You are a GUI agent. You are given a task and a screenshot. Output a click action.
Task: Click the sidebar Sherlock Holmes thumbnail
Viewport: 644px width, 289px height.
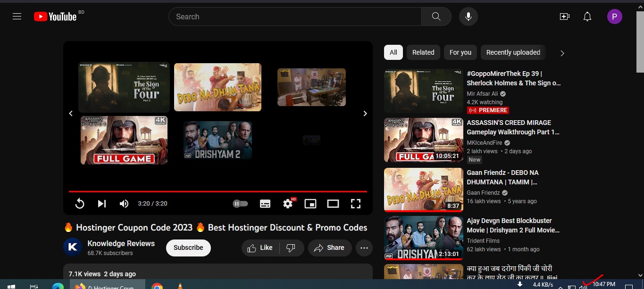point(423,91)
